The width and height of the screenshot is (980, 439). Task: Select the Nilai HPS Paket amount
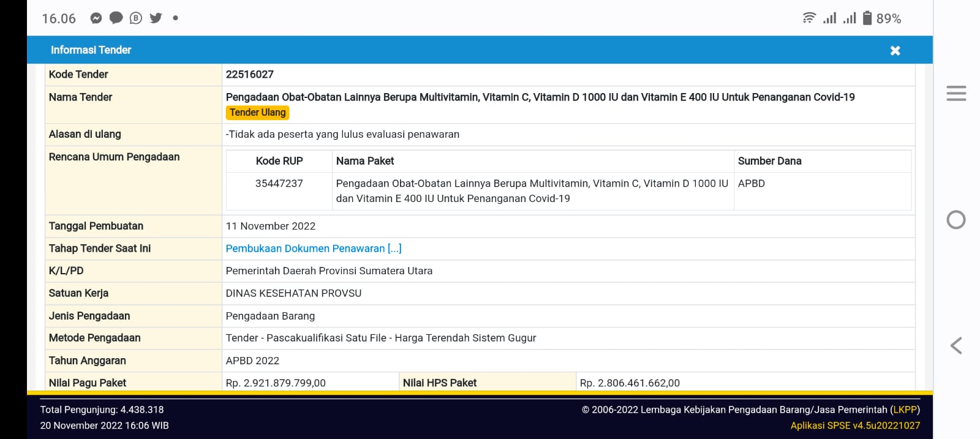[x=630, y=383]
